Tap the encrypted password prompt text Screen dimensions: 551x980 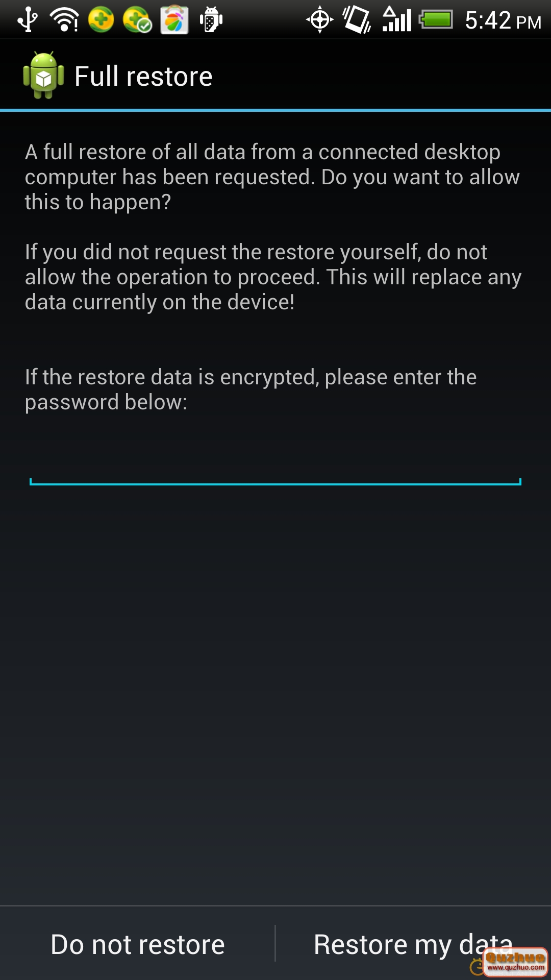tap(251, 389)
